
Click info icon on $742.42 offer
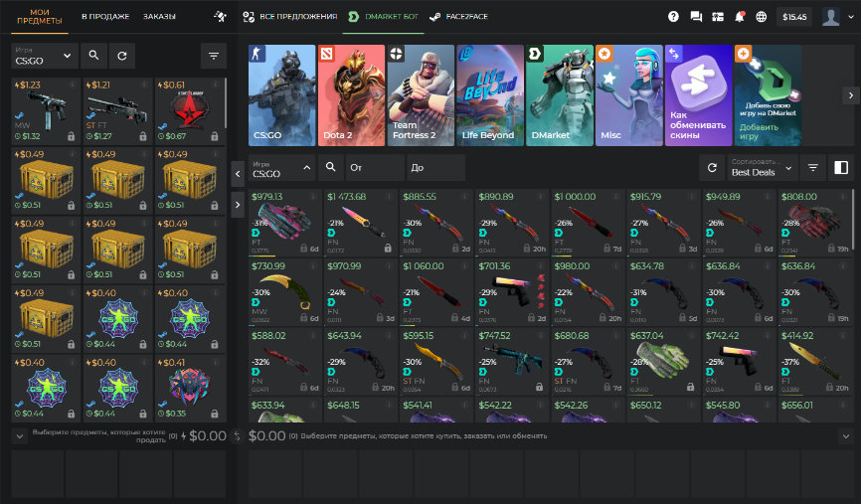click(768, 335)
